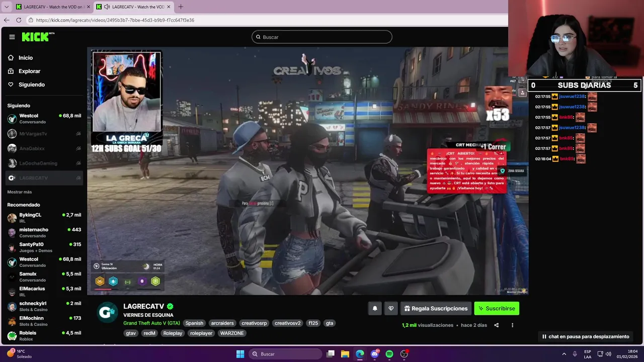Click the gtav tag
This screenshot has width=644, height=362.
point(131,333)
